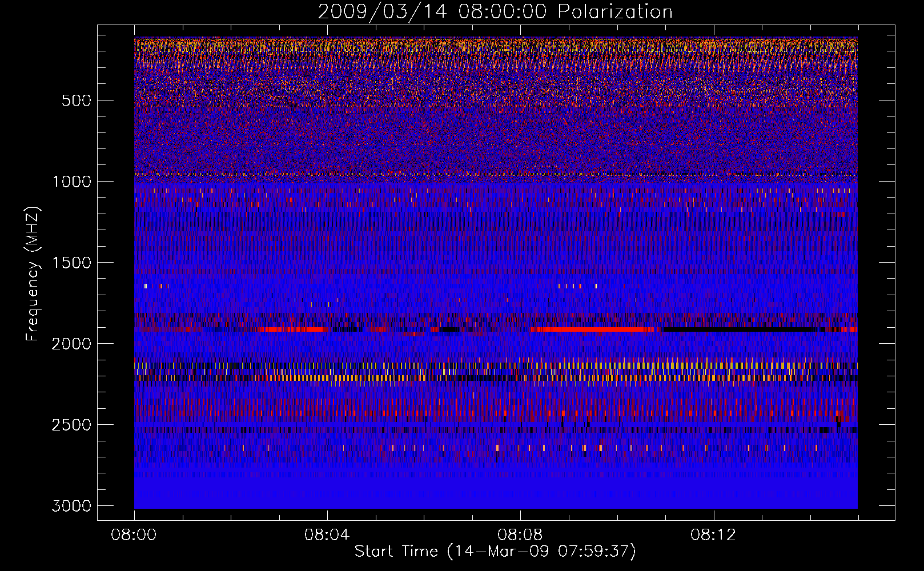Click the plot title '2009/03/14 08:00:00 Polarization'
This screenshot has width=924, height=571.
[495, 12]
